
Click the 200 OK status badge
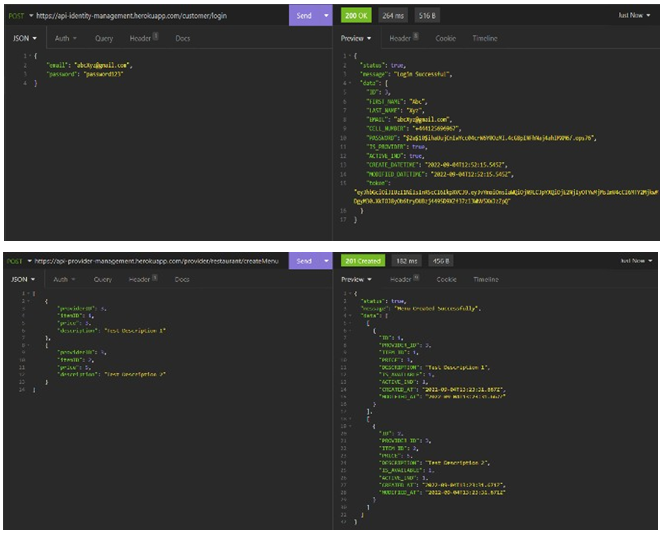tap(357, 16)
